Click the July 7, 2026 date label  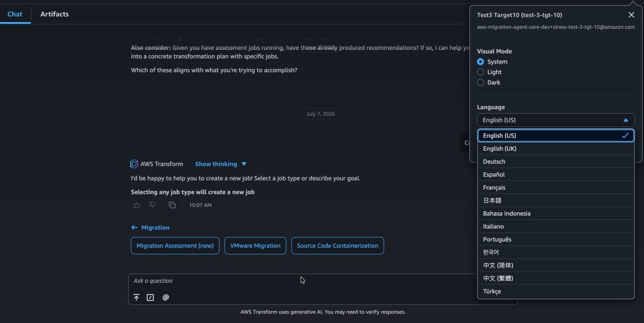[x=320, y=114]
